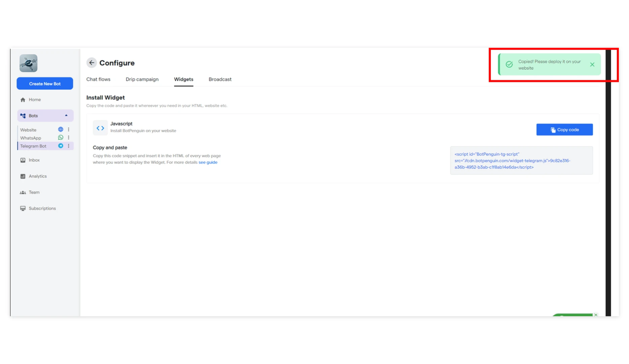This screenshot has width=629, height=364.
Task: Click the Create New Bot button
Action: coord(45,84)
